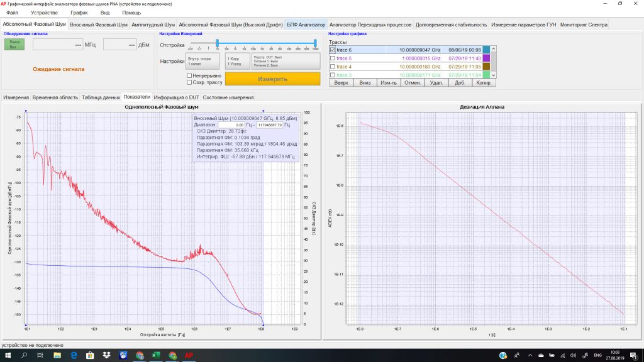The width and height of the screenshot is (644, 362).
Task: Switch to the Амплитудный Шум tab
Action: coord(153,25)
